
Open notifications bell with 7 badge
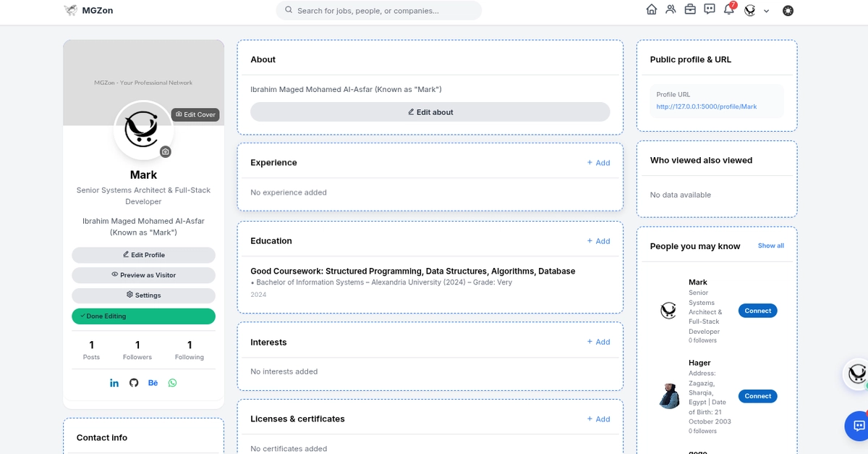(x=729, y=9)
